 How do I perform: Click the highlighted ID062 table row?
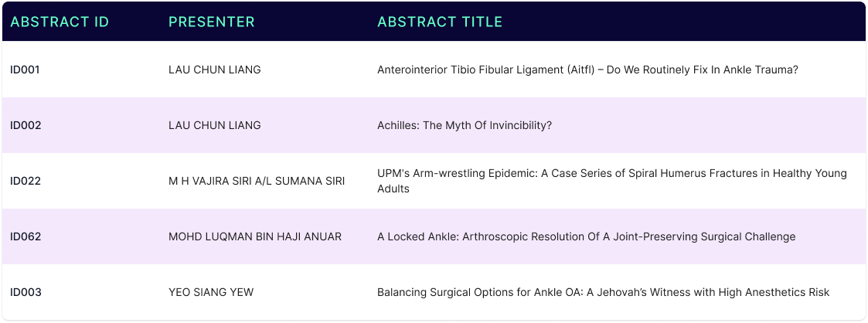(x=434, y=236)
